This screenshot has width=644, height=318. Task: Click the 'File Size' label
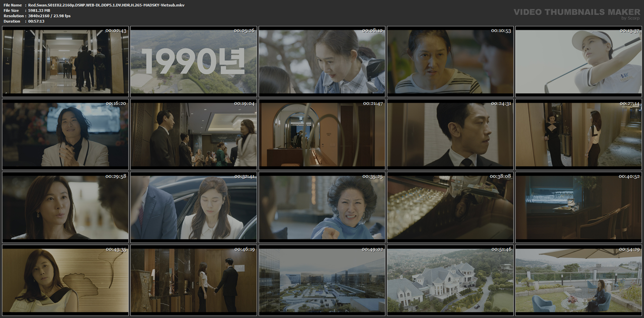coord(11,11)
